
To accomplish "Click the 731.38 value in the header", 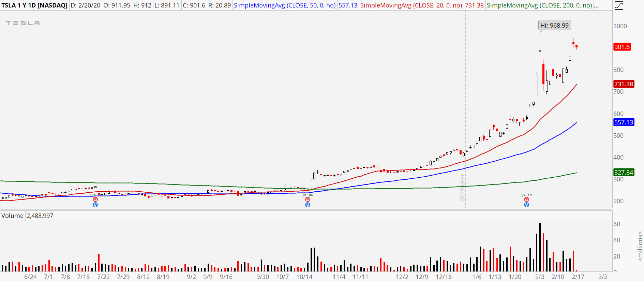I will [475, 5].
